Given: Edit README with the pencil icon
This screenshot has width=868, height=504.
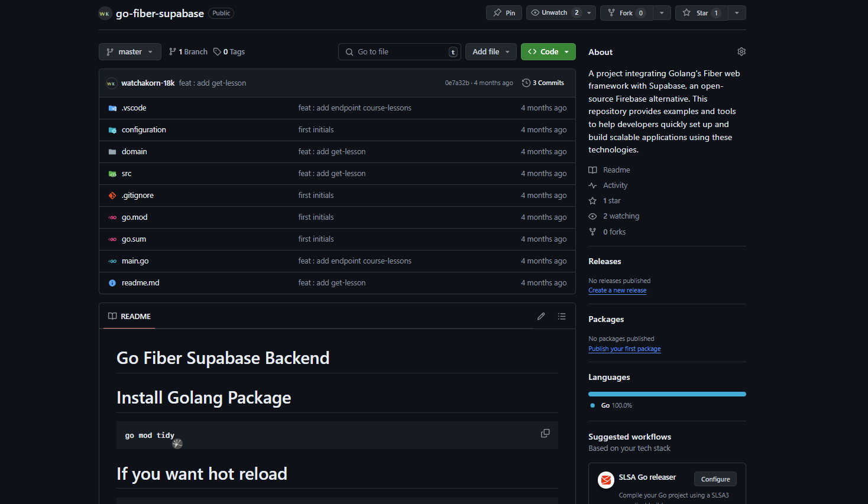Looking at the screenshot, I should pos(541,316).
